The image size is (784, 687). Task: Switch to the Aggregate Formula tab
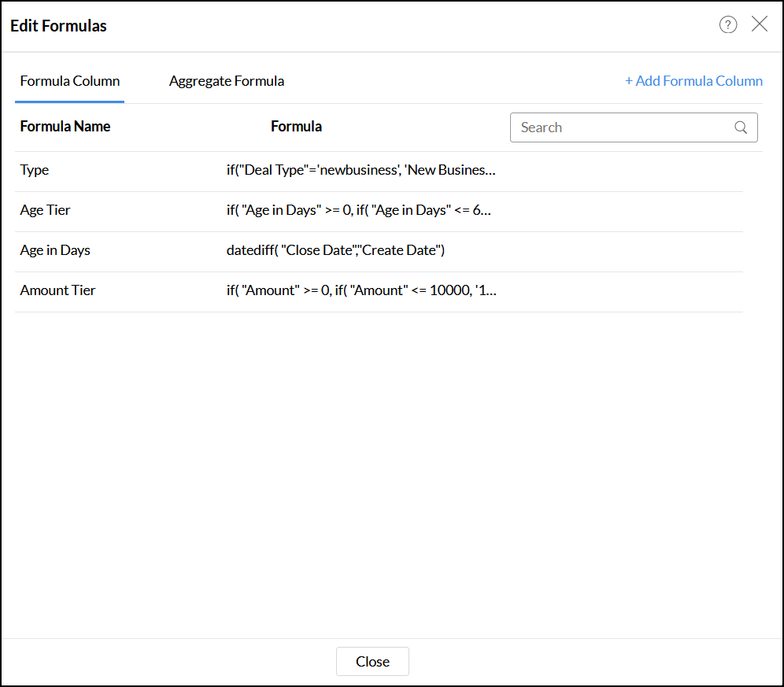point(227,81)
